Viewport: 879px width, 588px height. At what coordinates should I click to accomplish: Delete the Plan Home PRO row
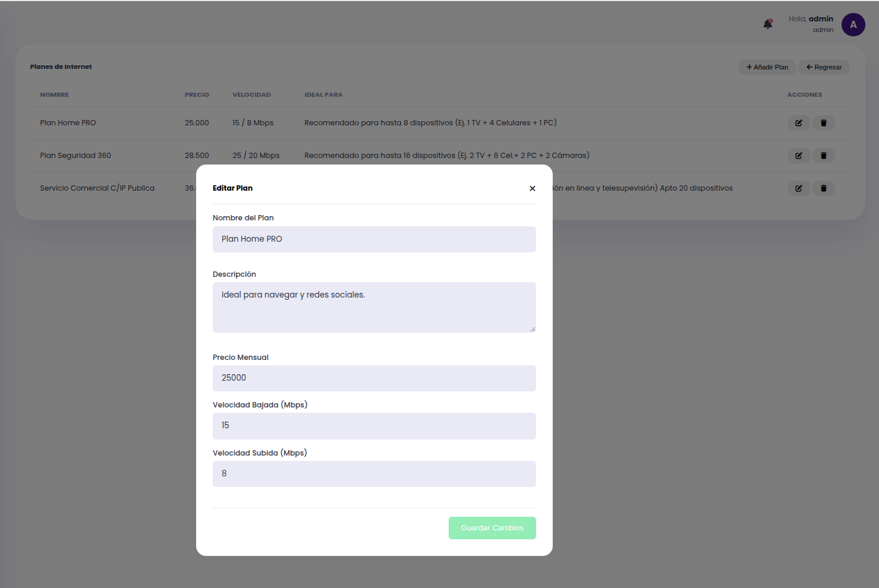[x=824, y=123]
